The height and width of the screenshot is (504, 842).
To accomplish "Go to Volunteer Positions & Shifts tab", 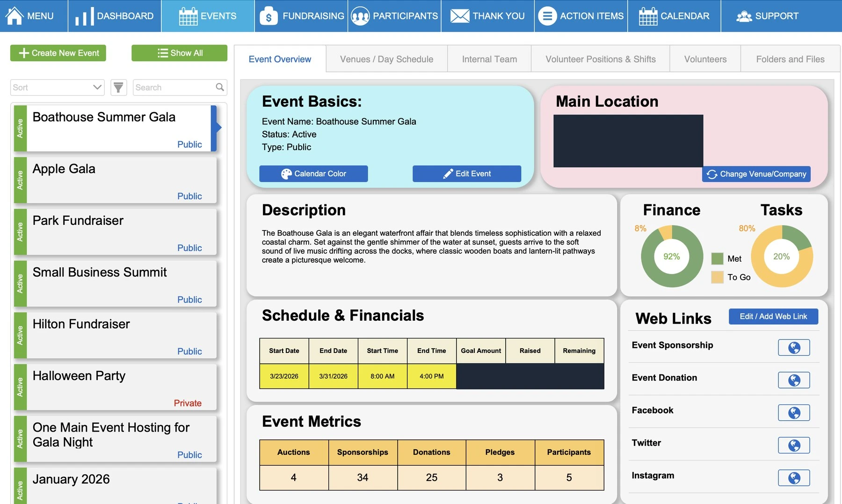I will tap(601, 59).
